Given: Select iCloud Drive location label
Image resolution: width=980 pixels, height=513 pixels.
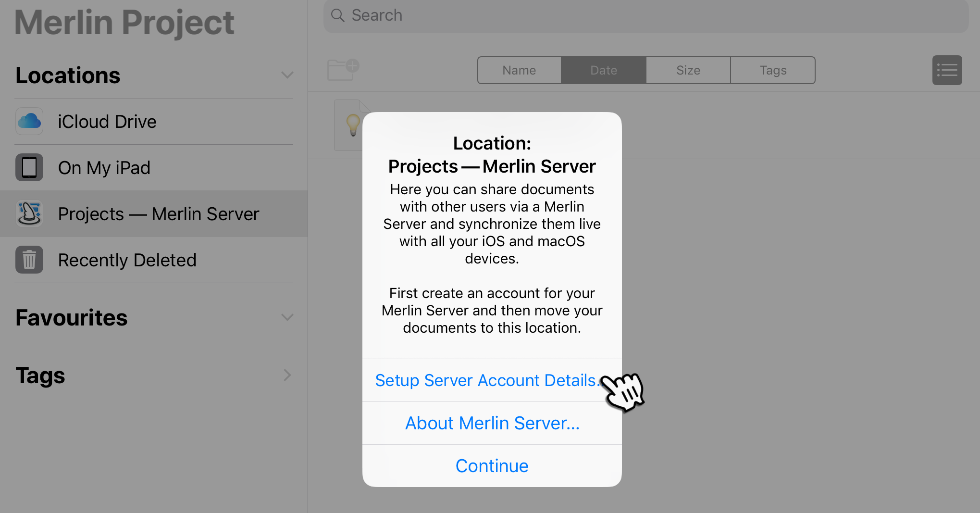Looking at the screenshot, I should (107, 122).
